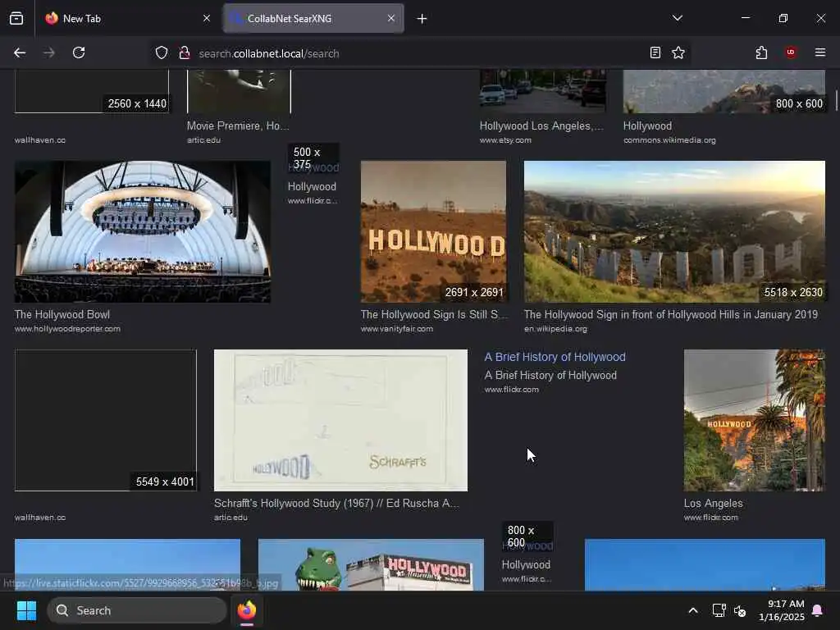Click the commons.wikimedia.org source text

669,140
